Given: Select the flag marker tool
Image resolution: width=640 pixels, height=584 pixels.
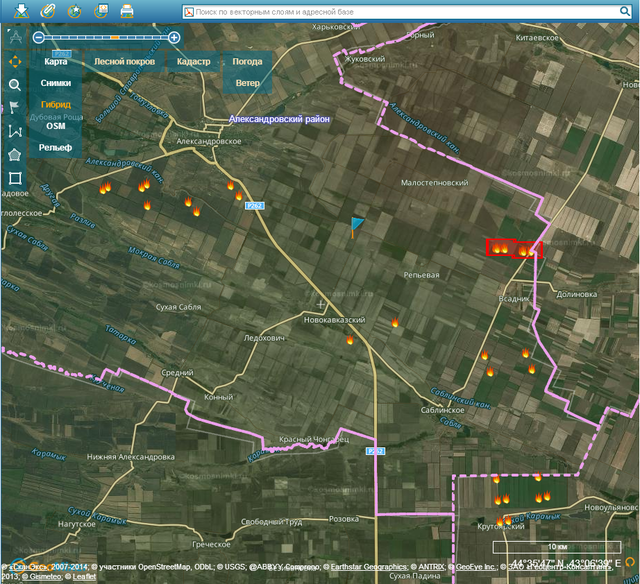Looking at the screenshot, I should click(x=14, y=107).
